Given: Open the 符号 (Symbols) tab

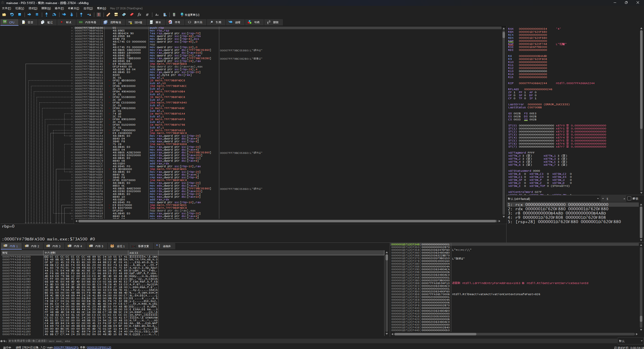Looking at the screenshot, I should (174, 22).
